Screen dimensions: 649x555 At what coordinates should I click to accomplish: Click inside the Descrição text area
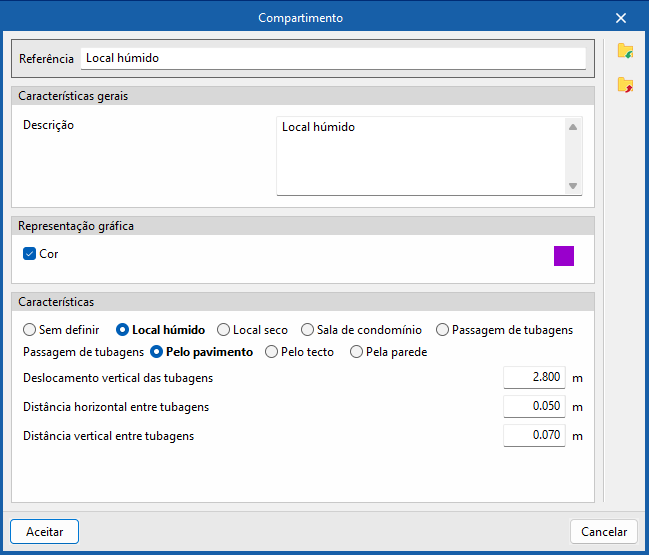(420, 156)
